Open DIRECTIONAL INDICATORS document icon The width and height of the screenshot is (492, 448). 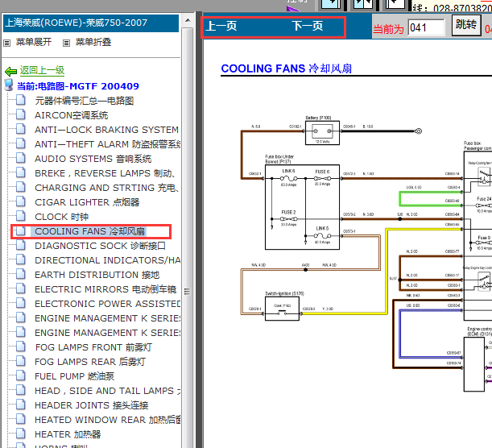tap(21, 259)
